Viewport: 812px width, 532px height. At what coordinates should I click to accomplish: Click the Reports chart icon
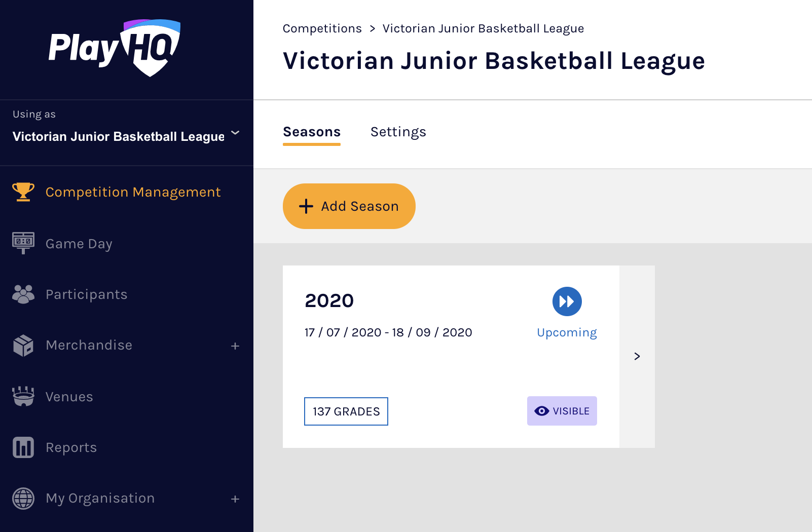tap(23, 447)
